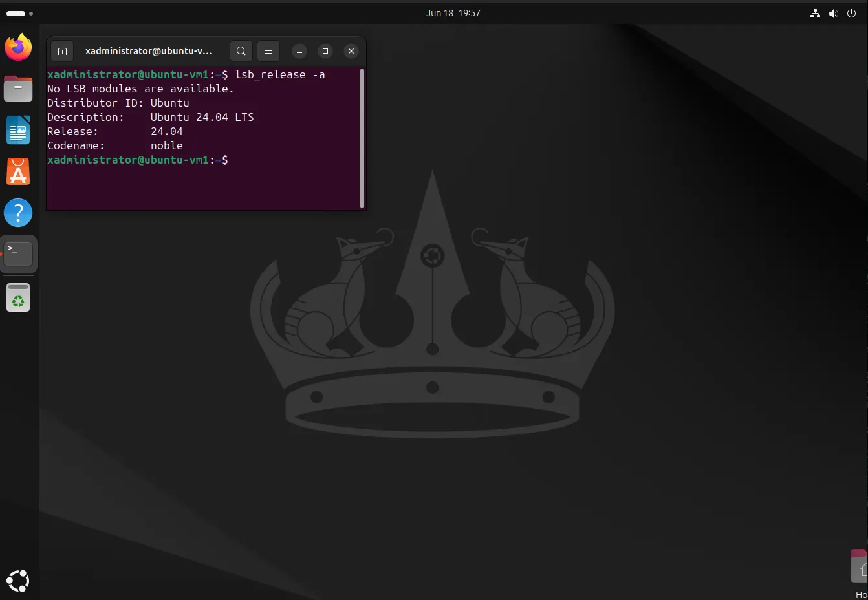This screenshot has width=868, height=600.
Task: Open the Files manager from dock
Action: coord(18,89)
